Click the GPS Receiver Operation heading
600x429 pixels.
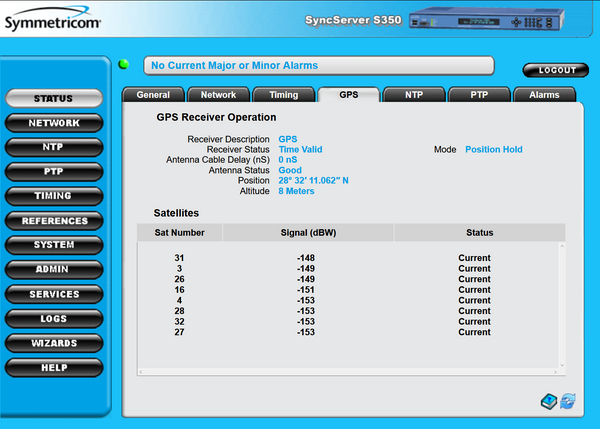216,117
